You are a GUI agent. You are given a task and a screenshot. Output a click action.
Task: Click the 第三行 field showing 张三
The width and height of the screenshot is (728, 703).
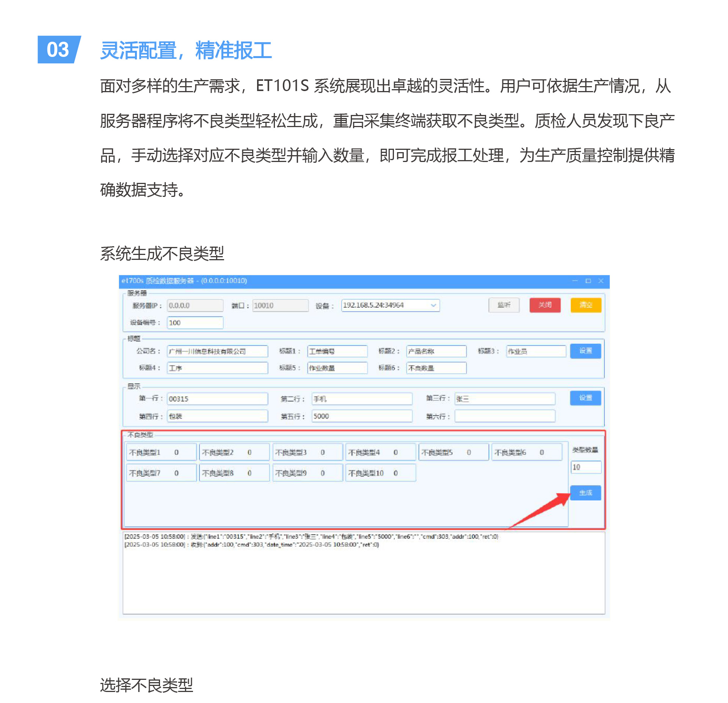(505, 399)
